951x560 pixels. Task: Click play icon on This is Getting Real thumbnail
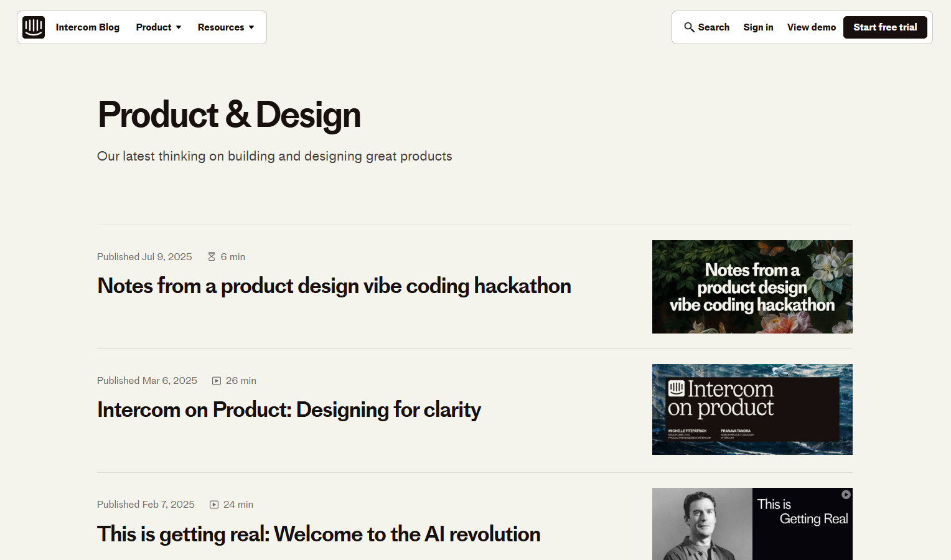point(846,495)
